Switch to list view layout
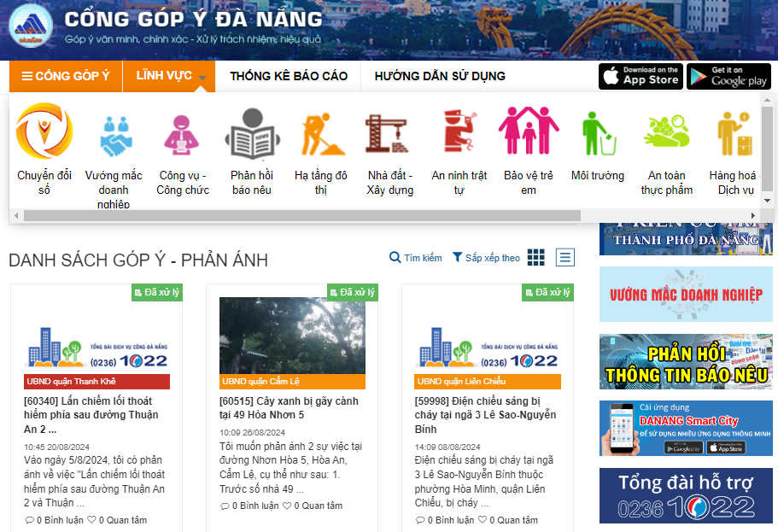The width and height of the screenshot is (778, 532). (x=565, y=258)
